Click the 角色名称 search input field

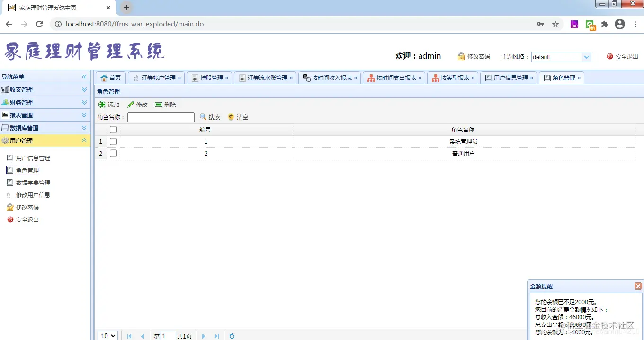point(161,117)
